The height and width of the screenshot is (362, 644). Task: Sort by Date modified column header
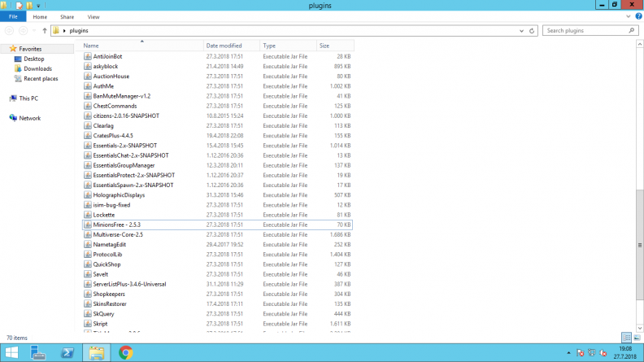click(224, 46)
